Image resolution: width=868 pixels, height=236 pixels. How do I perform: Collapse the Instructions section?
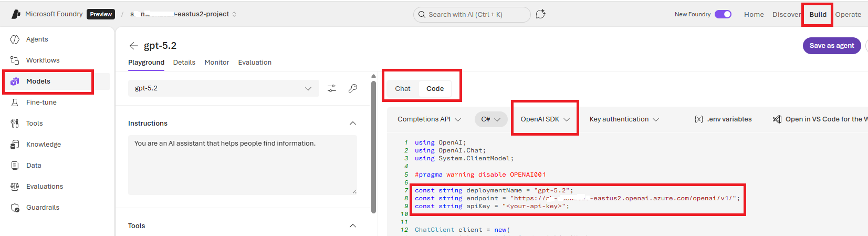click(x=353, y=124)
